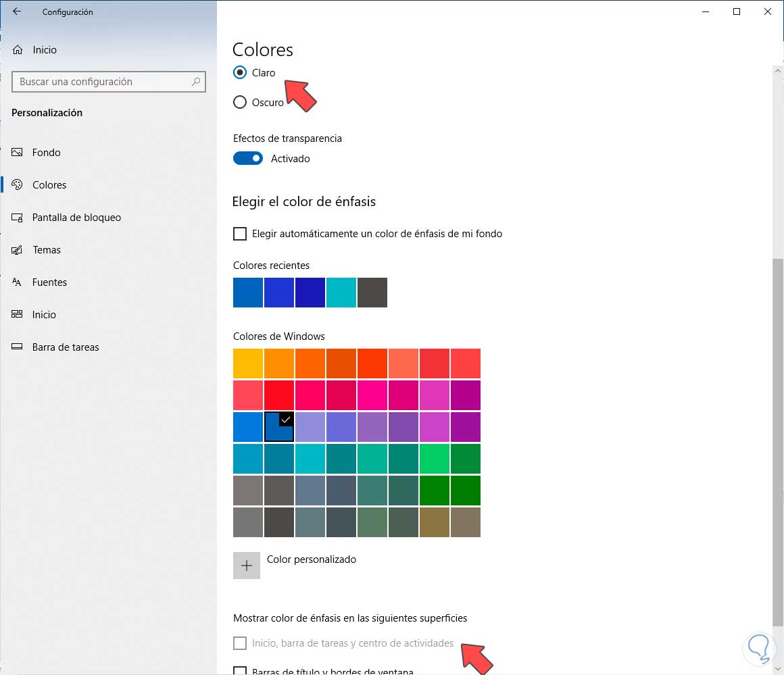Check Inicio, barra de tareas y centro checkbox
The image size is (784, 675).
pos(240,643)
